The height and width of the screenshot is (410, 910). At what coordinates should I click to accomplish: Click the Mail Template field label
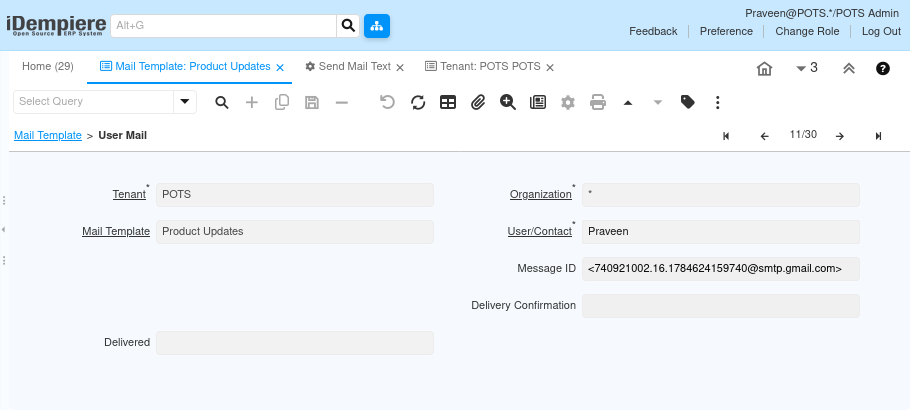coord(116,231)
